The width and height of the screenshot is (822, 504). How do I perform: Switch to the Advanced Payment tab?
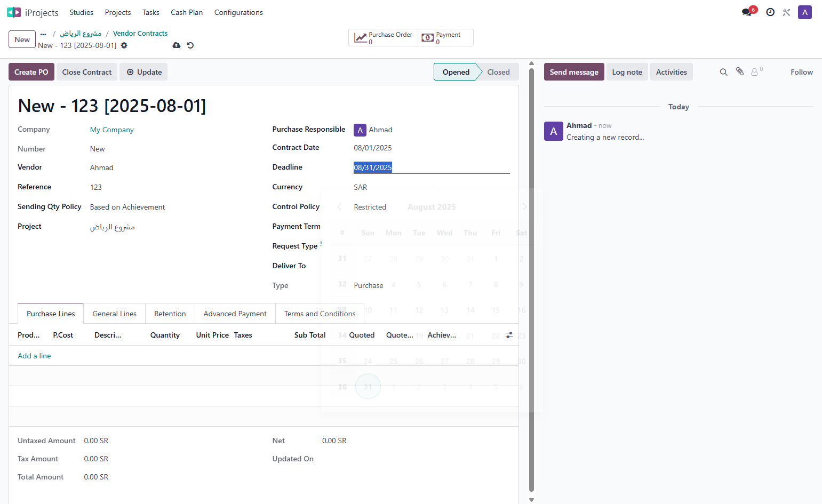[235, 314]
